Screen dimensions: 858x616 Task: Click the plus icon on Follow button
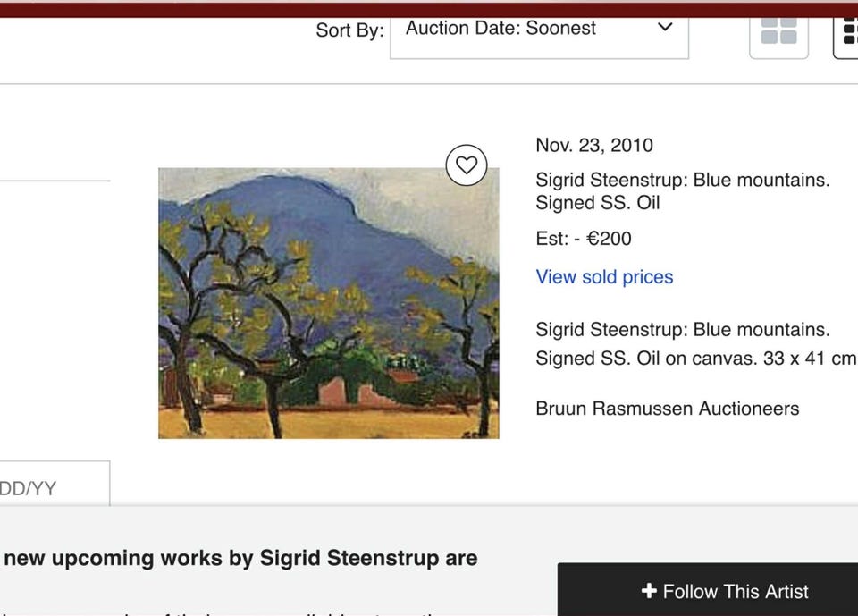coord(650,592)
